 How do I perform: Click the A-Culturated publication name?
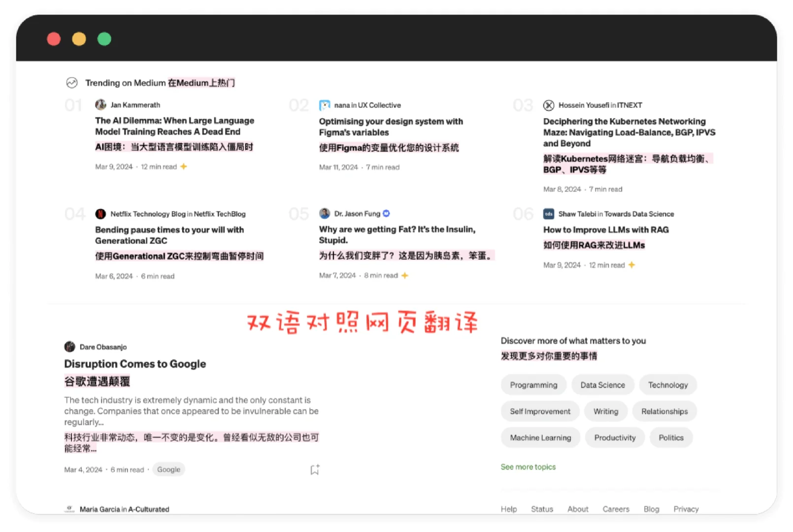(149, 509)
